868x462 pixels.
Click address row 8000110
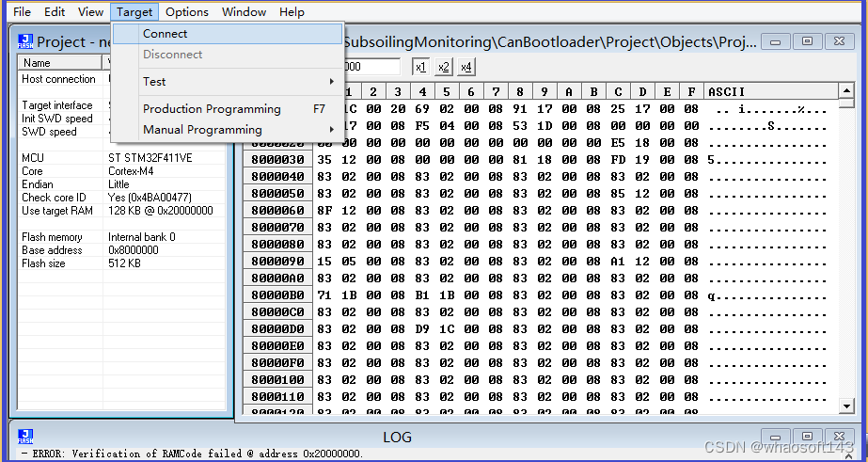tap(278, 397)
